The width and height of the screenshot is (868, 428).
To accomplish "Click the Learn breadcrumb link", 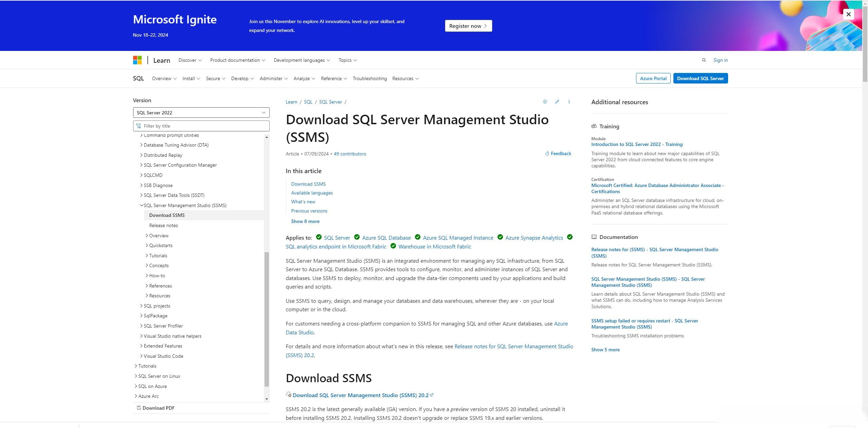I will (291, 102).
